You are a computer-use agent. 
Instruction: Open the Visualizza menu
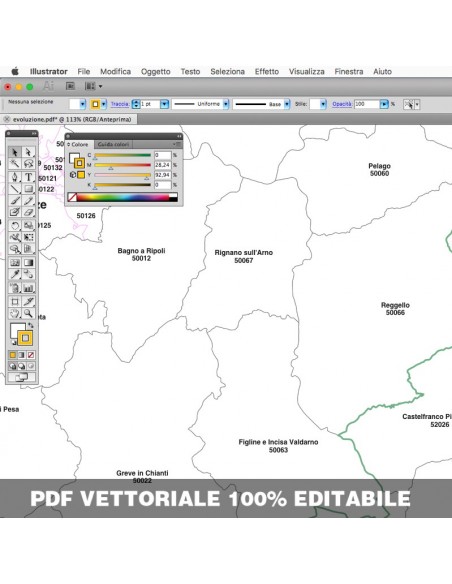(x=307, y=72)
